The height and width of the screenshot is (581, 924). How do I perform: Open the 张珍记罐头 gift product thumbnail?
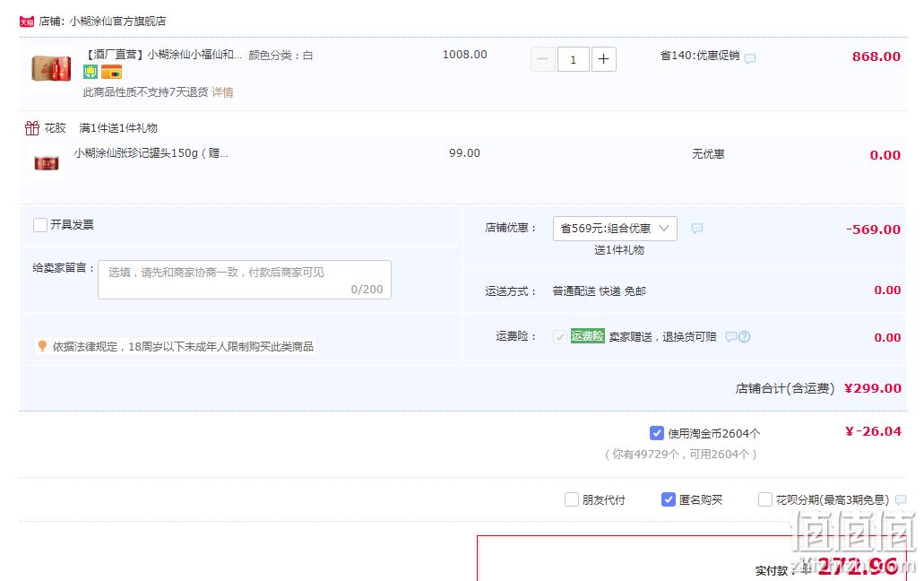(47, 162)
